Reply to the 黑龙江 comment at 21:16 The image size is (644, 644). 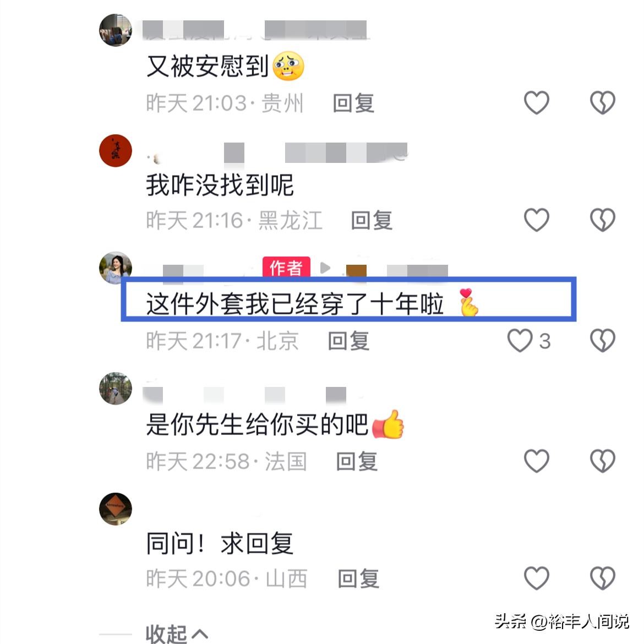coord(372,221)
